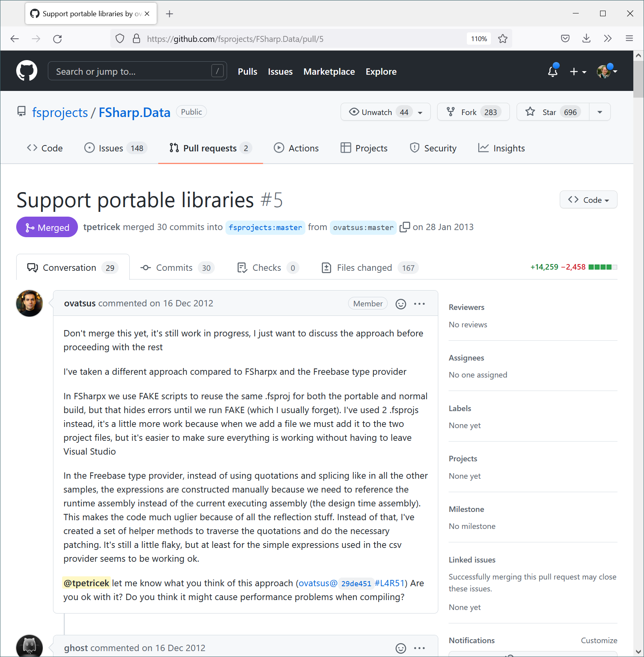This screenshot has height=657, width=644.
Task: Click the Firefox back arrow
Action: pos(15,39)
